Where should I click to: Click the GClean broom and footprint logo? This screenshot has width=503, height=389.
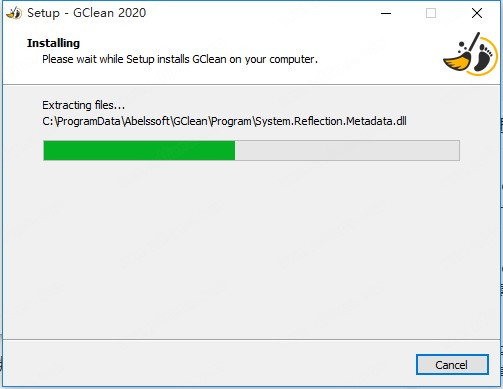coord(470,54)
